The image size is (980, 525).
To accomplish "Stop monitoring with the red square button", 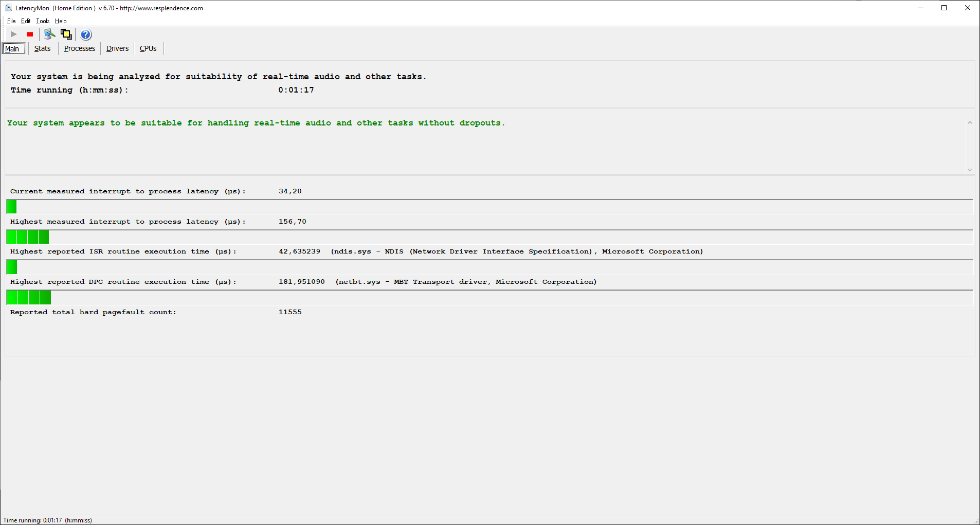I will click(30, 34).
